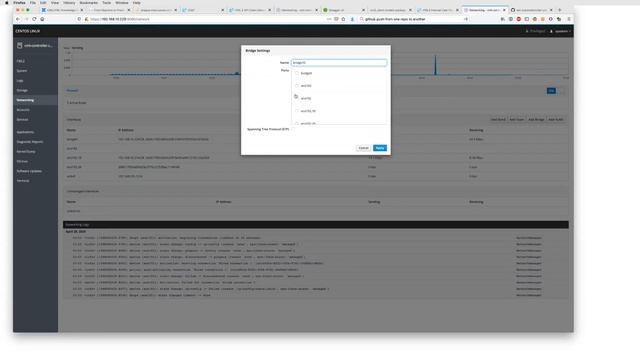Click the search bar go arrow

[466, 19]
